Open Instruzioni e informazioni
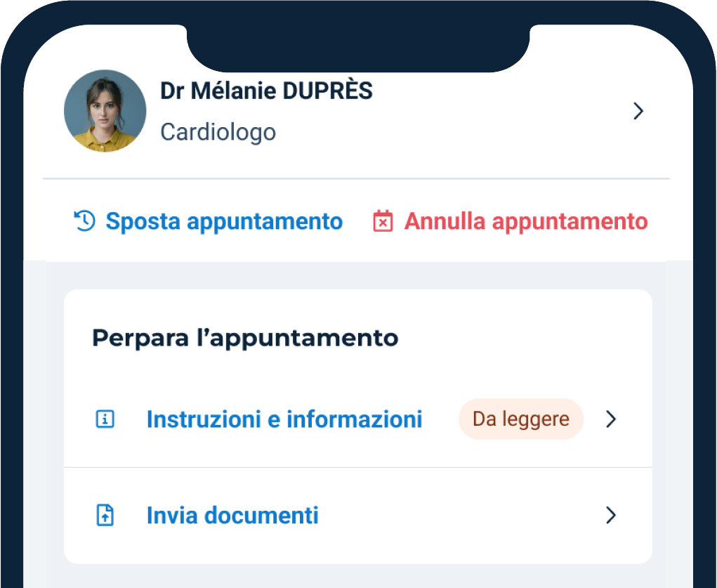717x588 pixels. (284, 419)
